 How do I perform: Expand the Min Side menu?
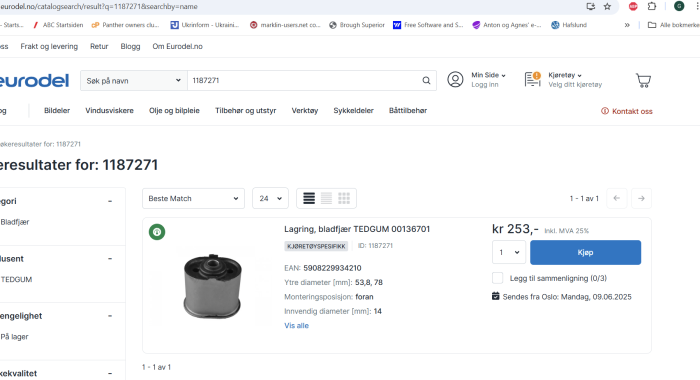point(488,75)
